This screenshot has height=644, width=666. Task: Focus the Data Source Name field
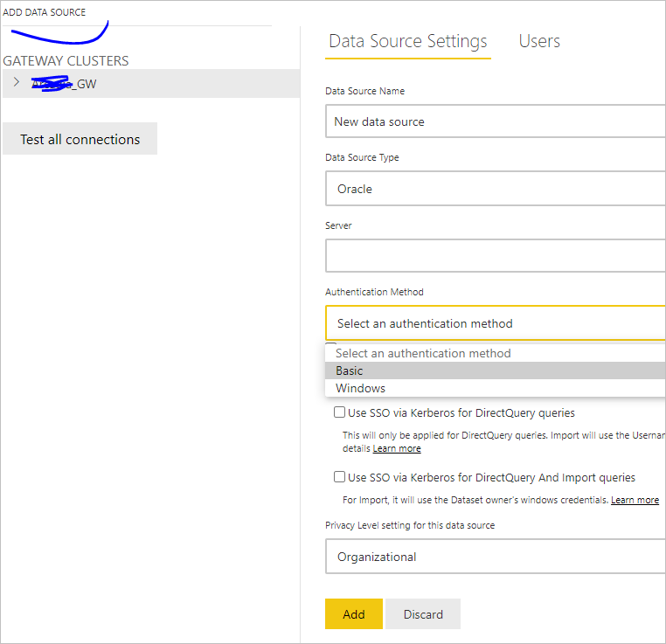pyautogui.click(x=495, y=121)
